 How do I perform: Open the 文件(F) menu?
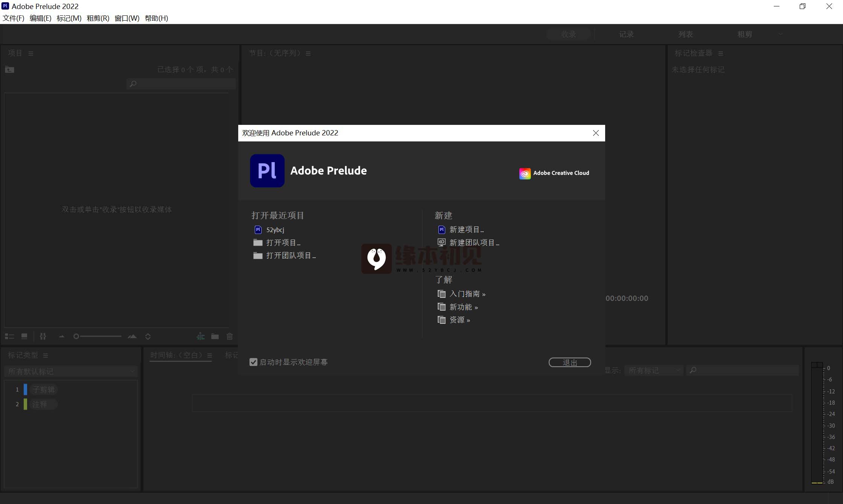click(x=14, y=18)
